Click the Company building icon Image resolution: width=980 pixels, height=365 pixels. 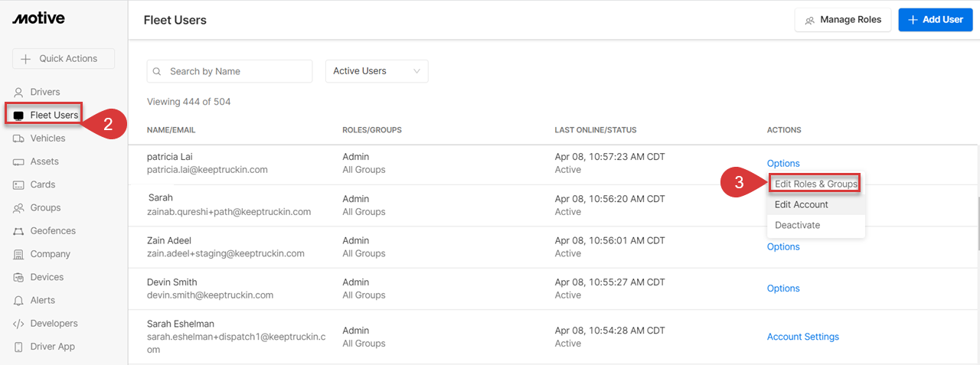click(x=19, y=254)
